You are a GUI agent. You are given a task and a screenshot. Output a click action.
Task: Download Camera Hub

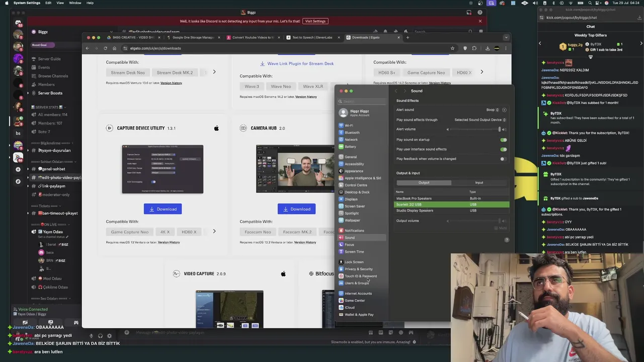click(x=296, y=209)
